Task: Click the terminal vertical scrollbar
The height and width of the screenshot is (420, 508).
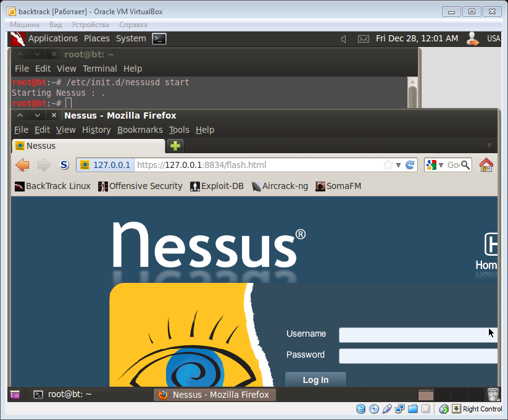Action: [412, 93]
